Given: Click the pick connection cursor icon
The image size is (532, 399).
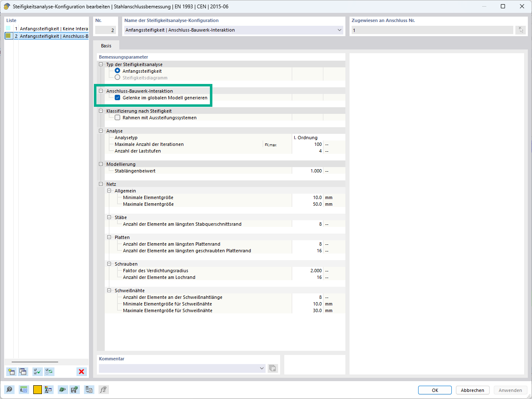Looking at the screenshot, I should click(x=521, y=30).
